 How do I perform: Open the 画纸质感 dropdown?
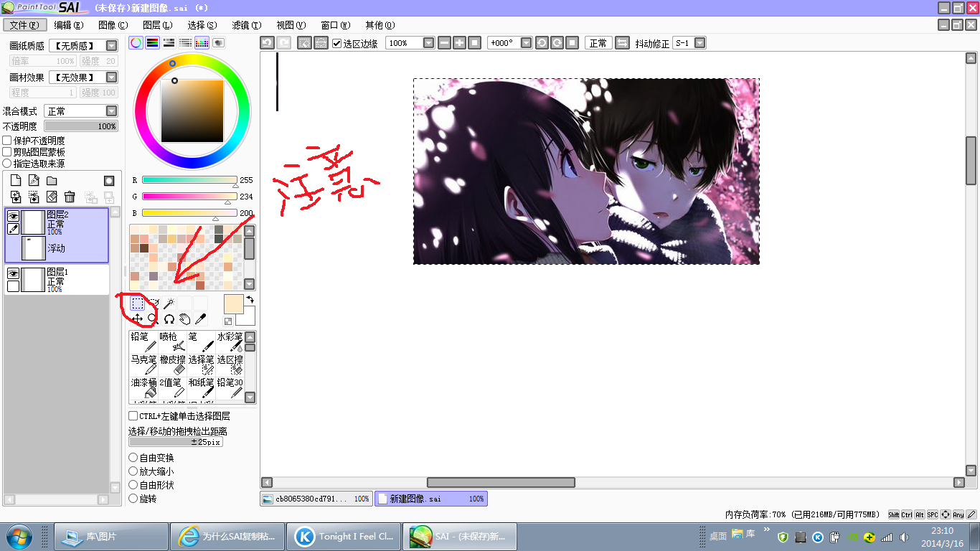tap(111, 46)
